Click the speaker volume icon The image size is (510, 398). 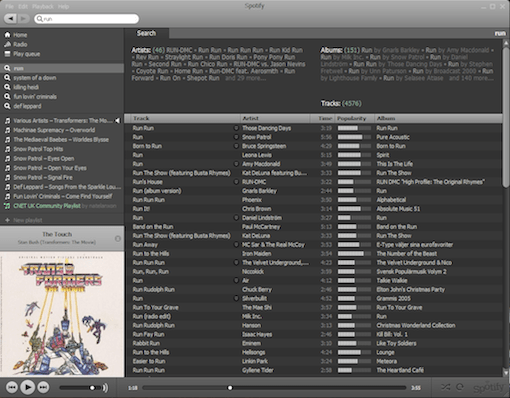click(x=105, y=388)
